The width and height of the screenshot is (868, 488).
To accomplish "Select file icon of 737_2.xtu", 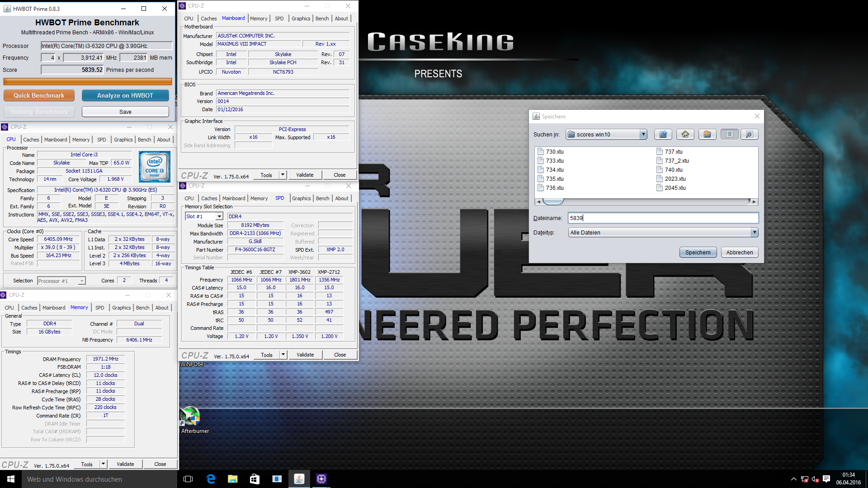I will click(x=660, y=161).
